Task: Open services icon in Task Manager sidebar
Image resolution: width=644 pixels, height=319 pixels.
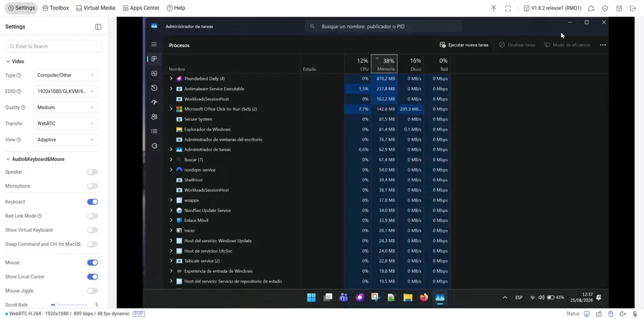Action: (x=154, y=146)
